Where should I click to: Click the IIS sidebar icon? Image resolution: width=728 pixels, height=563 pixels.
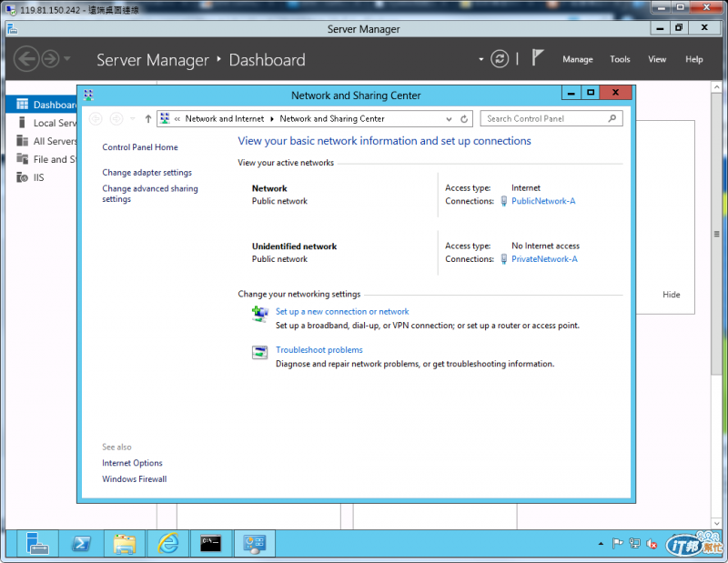[x=22, y=177]
